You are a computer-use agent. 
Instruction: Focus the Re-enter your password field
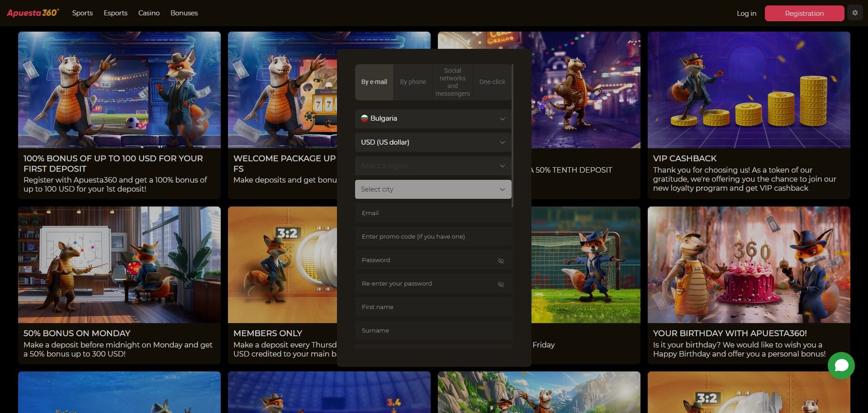click(433, 283)
